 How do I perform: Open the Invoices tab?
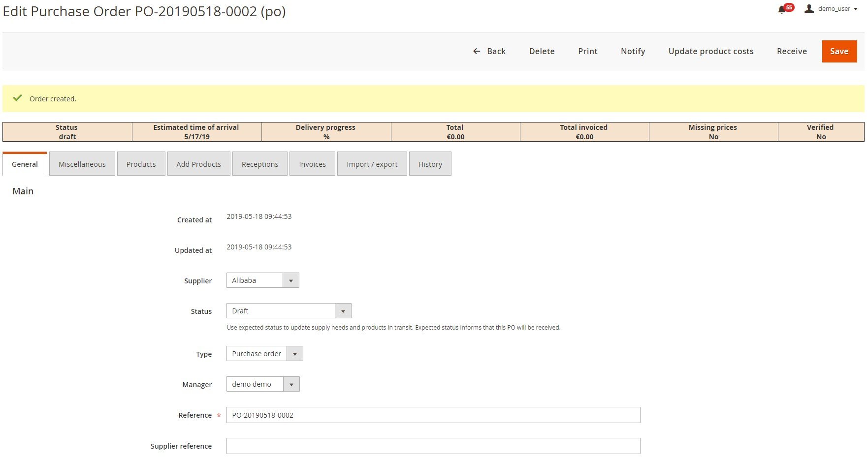(x=312, y=164)
